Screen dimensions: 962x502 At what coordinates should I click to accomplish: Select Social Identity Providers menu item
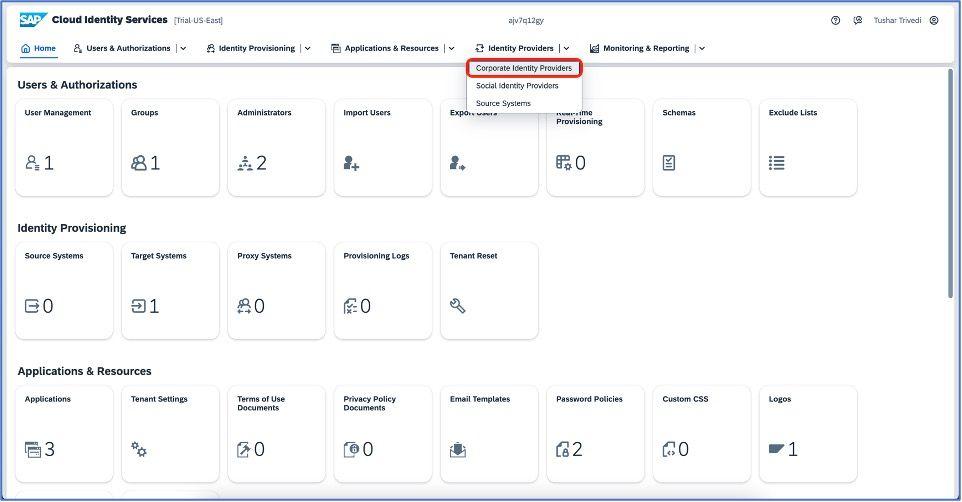517,86
